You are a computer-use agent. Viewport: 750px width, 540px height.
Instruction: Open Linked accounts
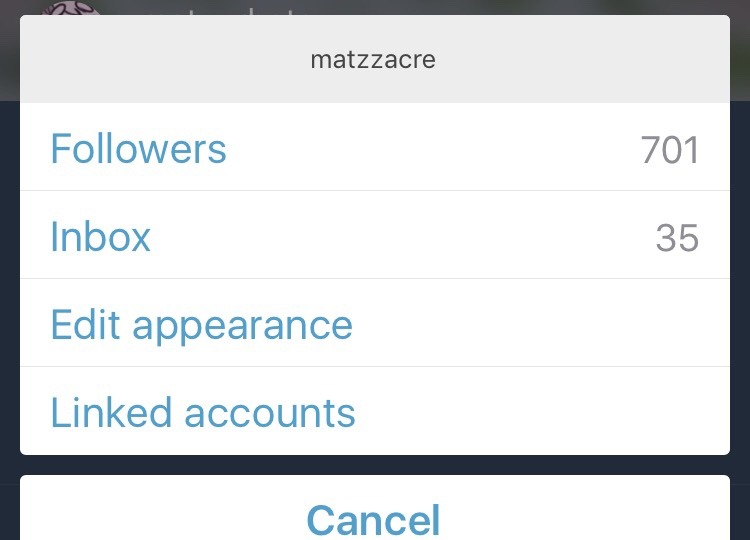click(203, 412)
